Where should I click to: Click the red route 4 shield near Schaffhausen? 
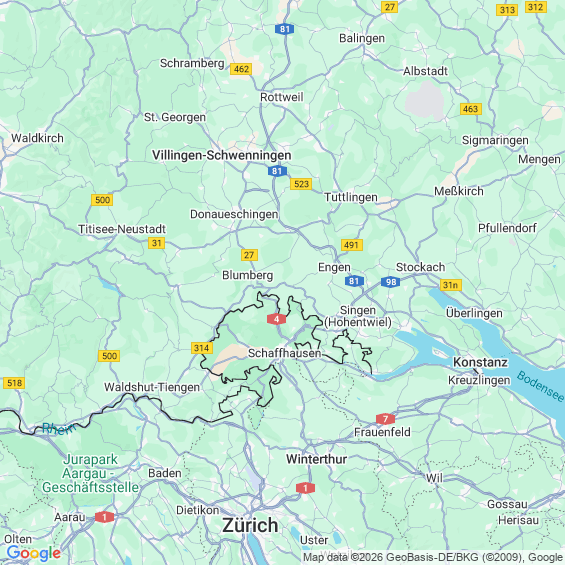click(x=276, y=319)
